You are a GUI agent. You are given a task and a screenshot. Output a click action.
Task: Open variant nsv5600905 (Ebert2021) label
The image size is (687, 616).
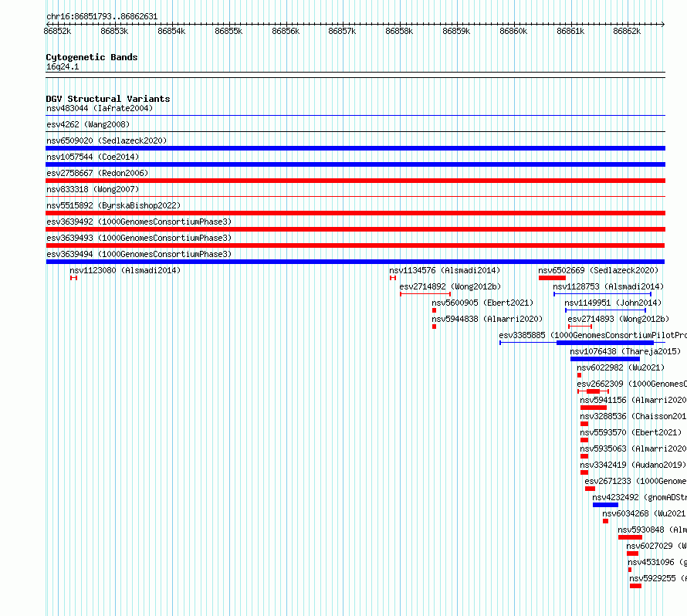[482, 303]
